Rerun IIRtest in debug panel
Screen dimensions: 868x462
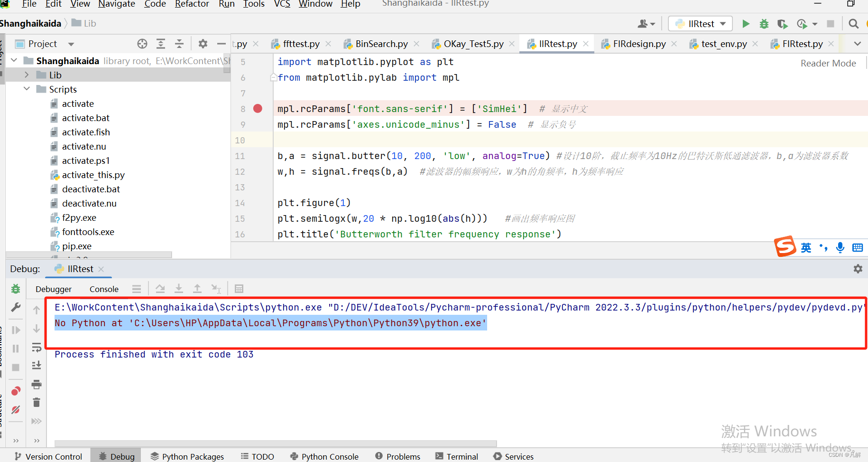click(x=16, y=289)
